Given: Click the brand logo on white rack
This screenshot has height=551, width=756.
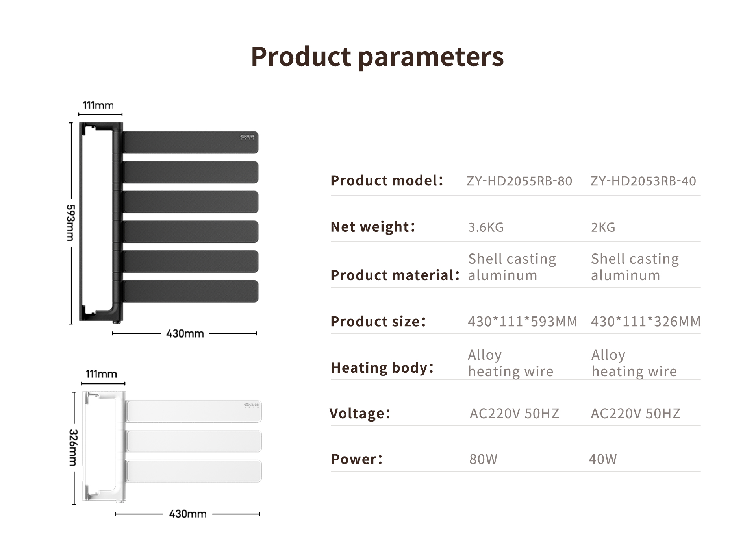Looking at the screenshot, I should tap(252, 405).
